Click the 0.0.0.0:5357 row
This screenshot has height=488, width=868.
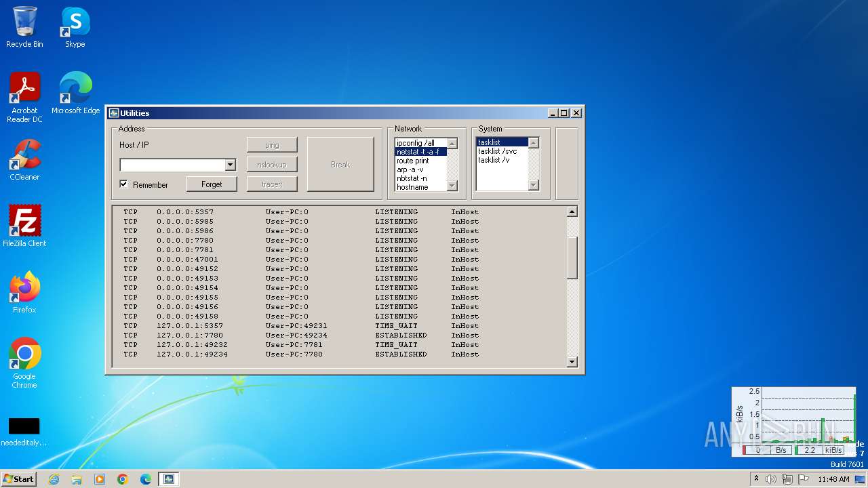301,212
